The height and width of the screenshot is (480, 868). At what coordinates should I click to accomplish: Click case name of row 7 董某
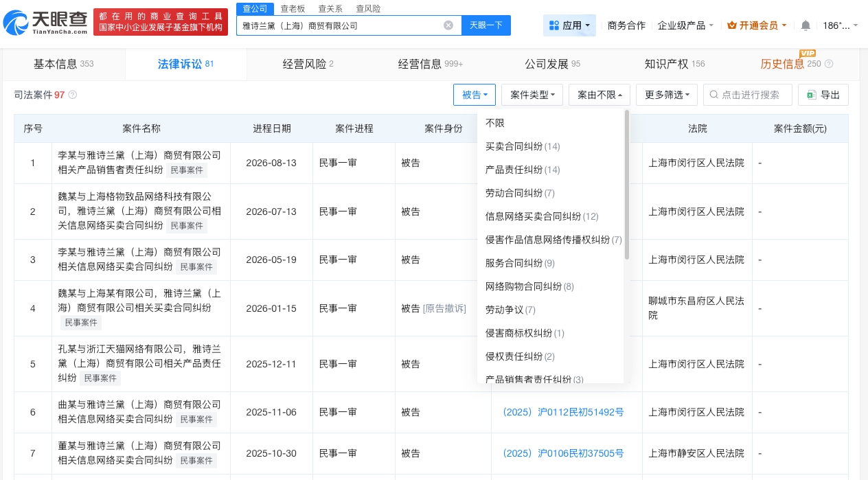point(139,453)
